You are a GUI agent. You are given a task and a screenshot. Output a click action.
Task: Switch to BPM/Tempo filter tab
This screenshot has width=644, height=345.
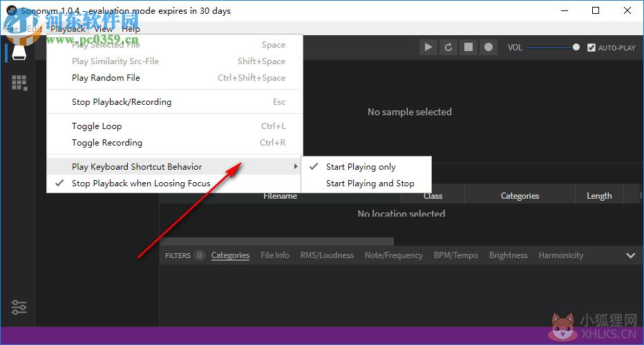(456, 255)
